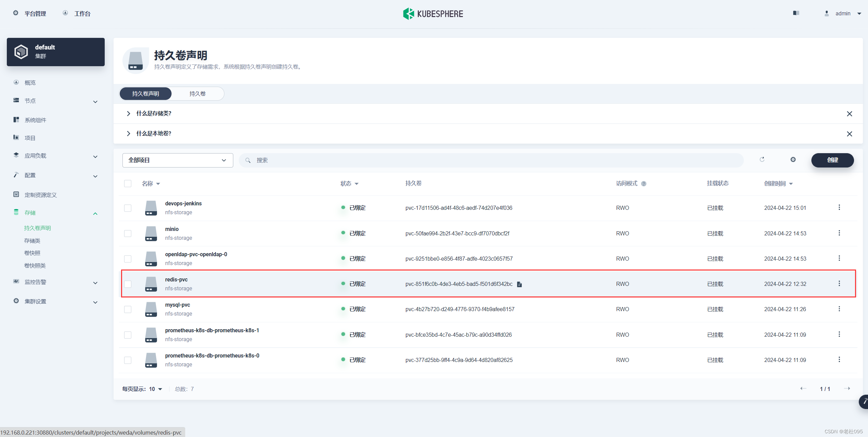
Task: Open more actions for prometheus-k8s-0 row
Action: 839,360
